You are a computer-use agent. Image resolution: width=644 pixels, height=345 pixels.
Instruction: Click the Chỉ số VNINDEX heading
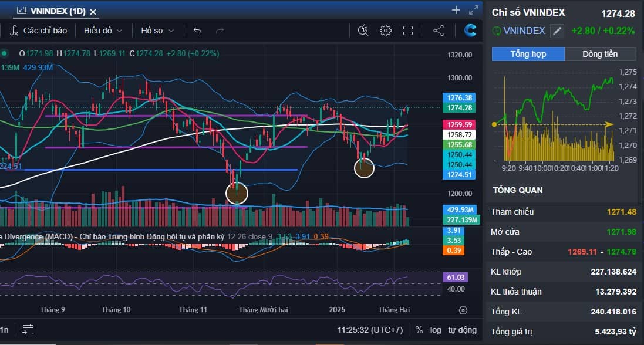[528, 13]
